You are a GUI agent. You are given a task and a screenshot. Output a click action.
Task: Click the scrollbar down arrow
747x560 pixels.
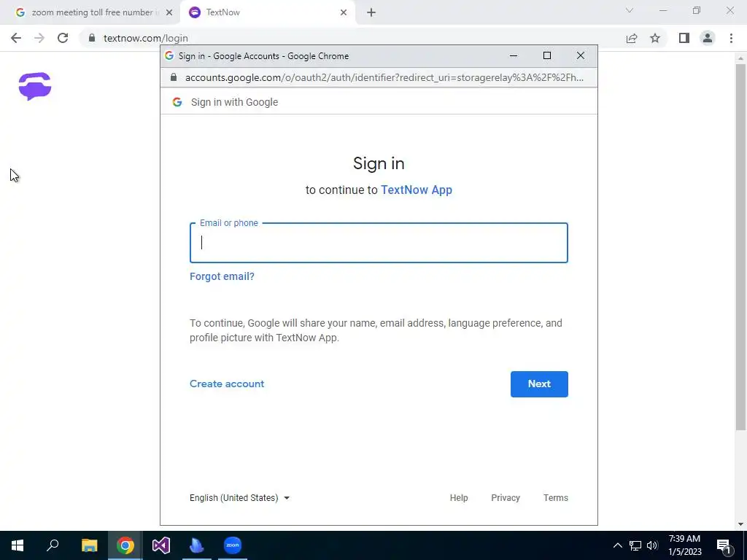click(741, 525)
